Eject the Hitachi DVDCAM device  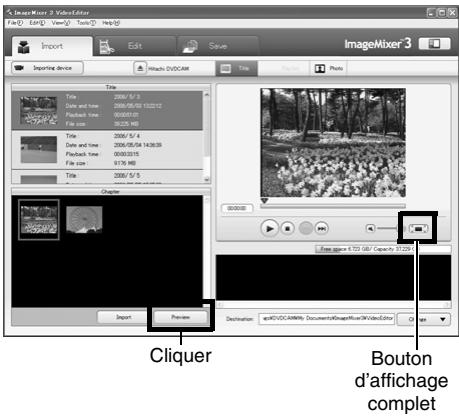(x=140, y=68)
